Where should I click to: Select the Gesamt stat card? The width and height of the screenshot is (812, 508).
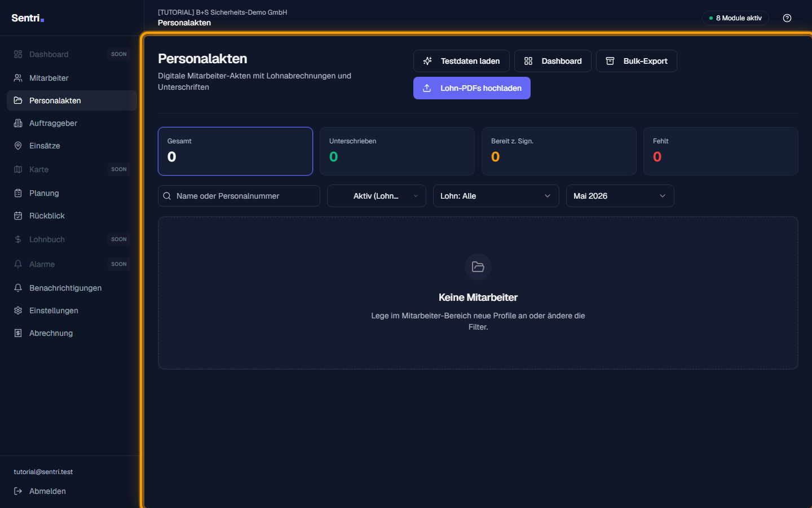[x=235, y=151]
